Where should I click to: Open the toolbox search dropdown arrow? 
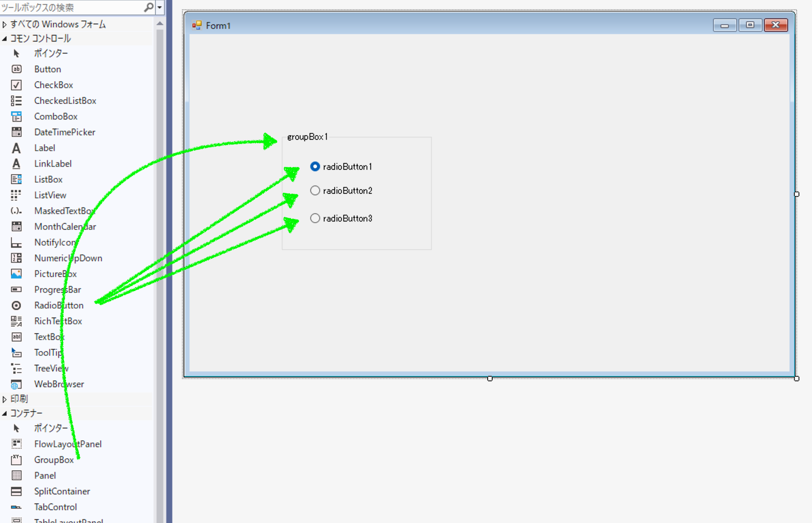(160, 7)
